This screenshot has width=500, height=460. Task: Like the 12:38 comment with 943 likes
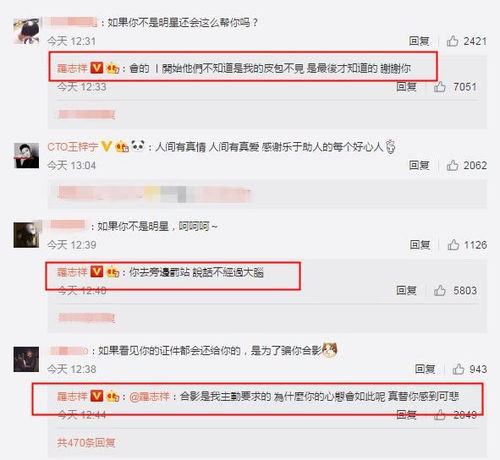point(458,369)
